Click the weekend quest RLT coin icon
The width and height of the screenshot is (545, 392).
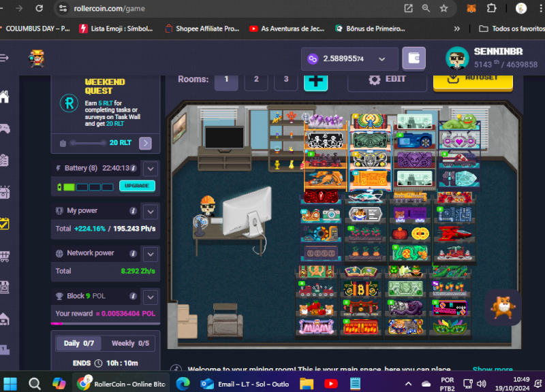click(x=69, y=103)
